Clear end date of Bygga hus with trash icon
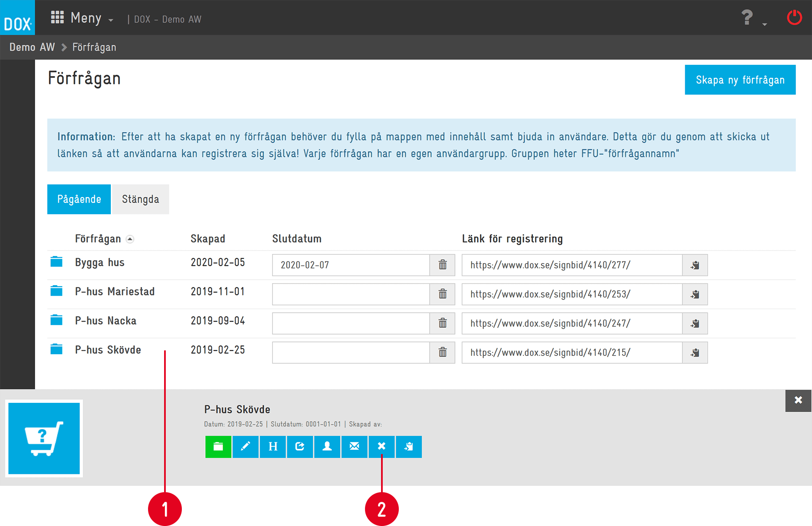 click(x=442, y=265)
